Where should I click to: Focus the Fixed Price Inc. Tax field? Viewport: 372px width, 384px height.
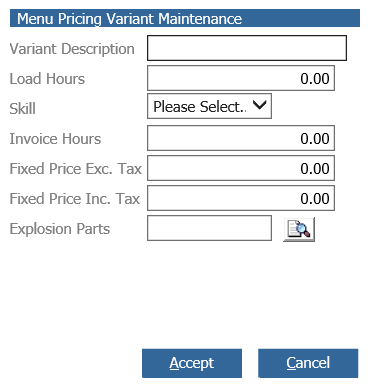coord(241,198)
